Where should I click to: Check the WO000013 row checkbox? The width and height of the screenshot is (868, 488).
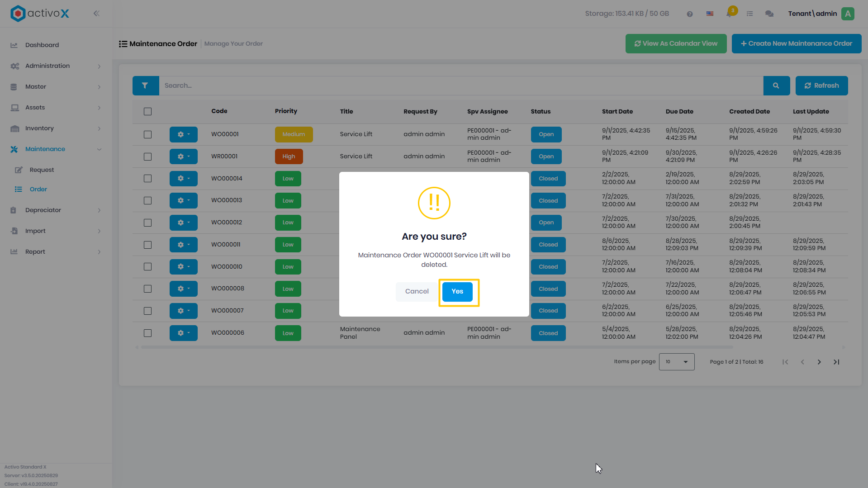coord(147,201)
